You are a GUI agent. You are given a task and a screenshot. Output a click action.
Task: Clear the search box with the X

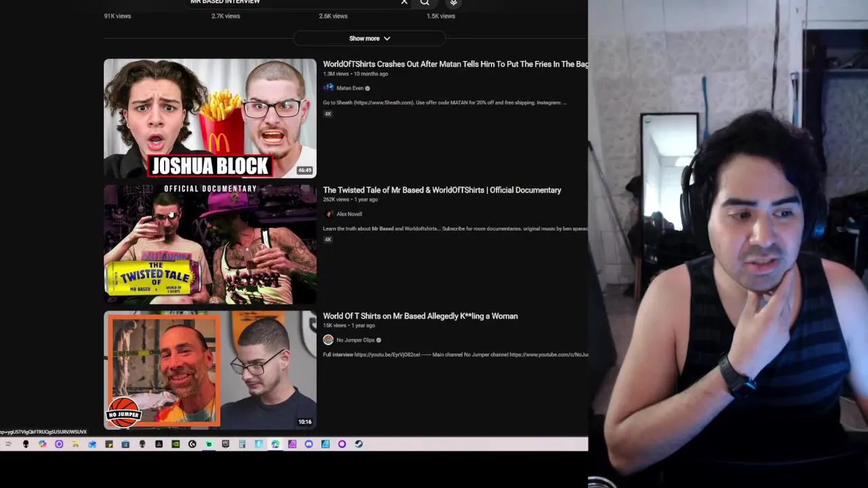[x=404, y=2]
